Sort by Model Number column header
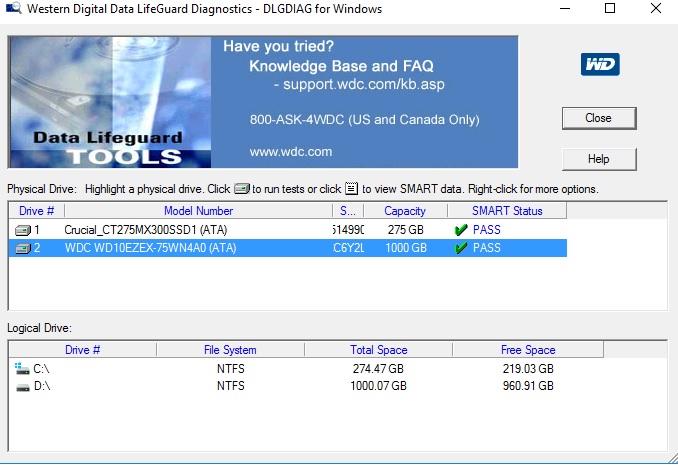Image resolution: width=678 pixels, height=465 pixels. [x=198, y=211]
